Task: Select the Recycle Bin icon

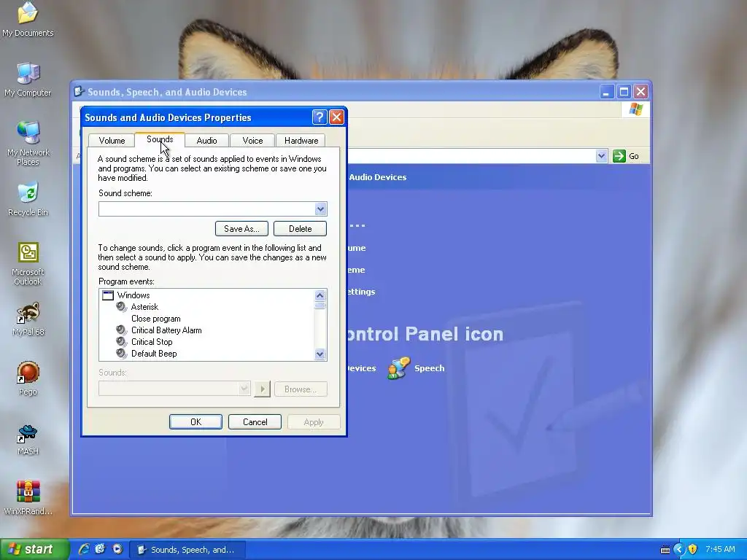Action: pos(28,198)
